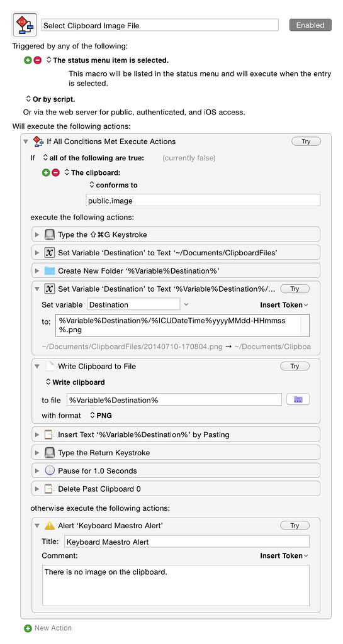Add a clipboard condition with green plus
The image size is (343, 644).
[x=46, y=173]
